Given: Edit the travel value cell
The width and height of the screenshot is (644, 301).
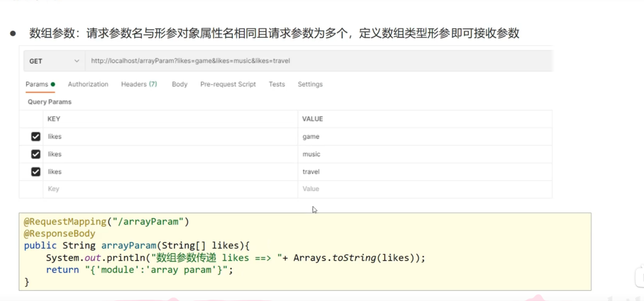Looking at the screenshot, I should pos(311,172).
